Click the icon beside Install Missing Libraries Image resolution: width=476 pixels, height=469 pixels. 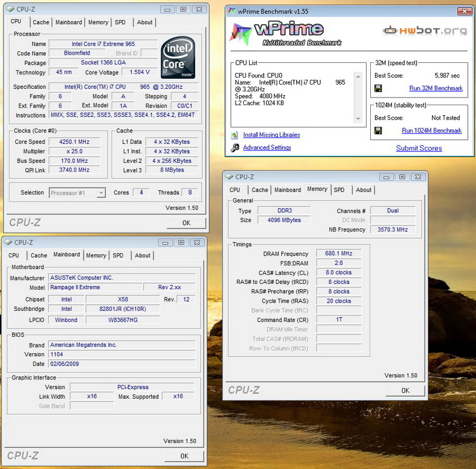pos(234,135)
